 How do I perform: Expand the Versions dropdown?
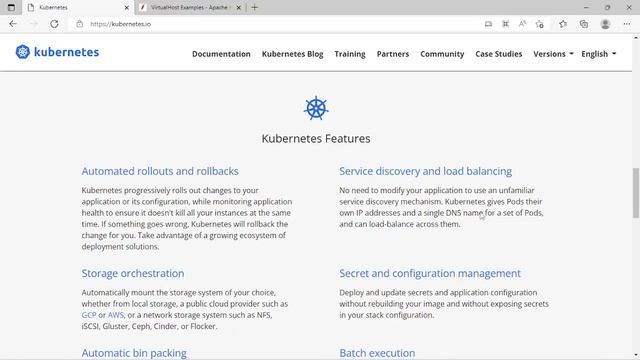point(553,54)
